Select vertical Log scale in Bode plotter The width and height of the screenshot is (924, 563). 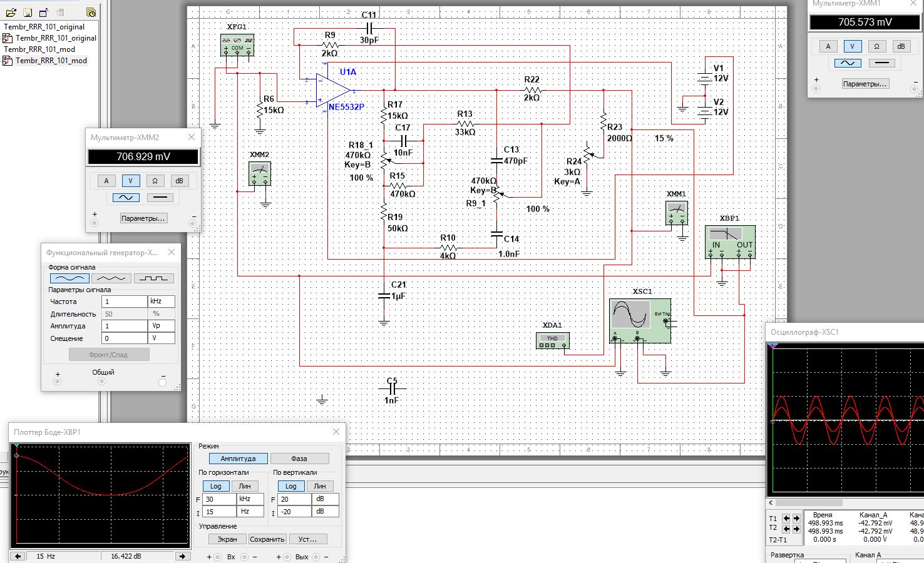pos(291,486)
